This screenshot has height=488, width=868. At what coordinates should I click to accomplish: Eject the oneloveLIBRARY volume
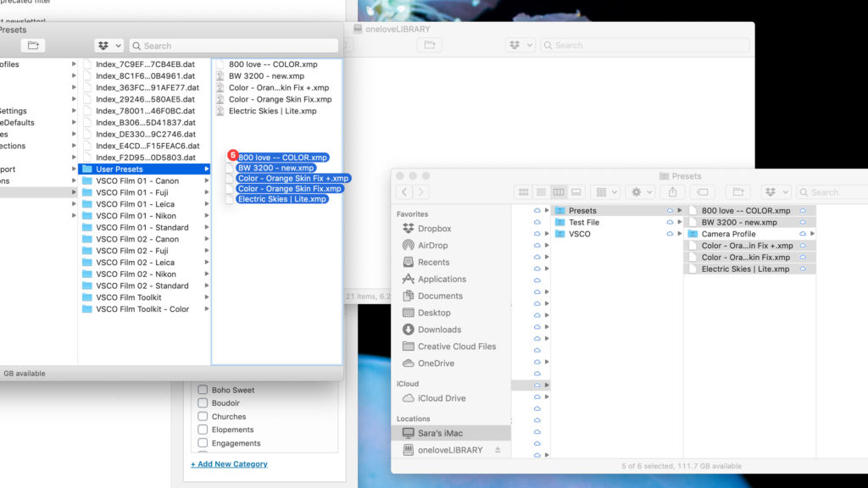(x=498, y=450)
